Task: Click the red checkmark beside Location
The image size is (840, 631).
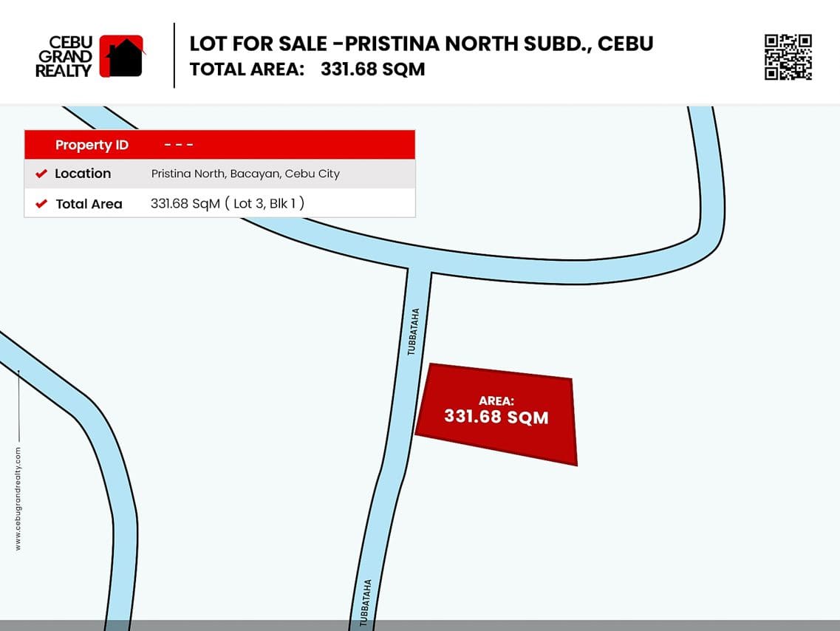Action: tap(41, 174)
